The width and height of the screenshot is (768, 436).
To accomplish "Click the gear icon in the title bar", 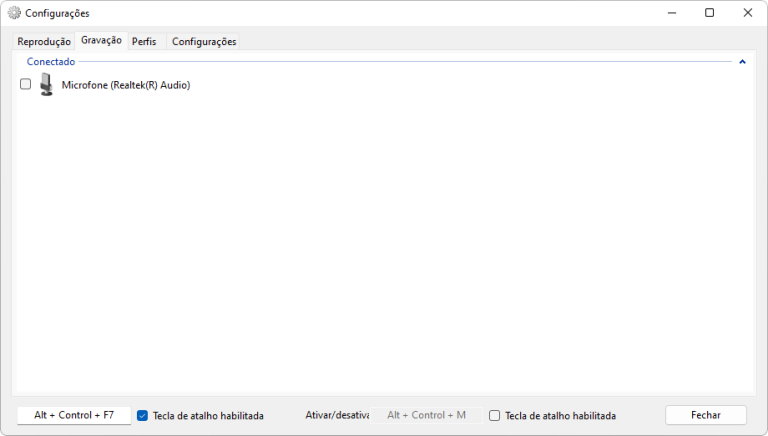I will point(14,13).
